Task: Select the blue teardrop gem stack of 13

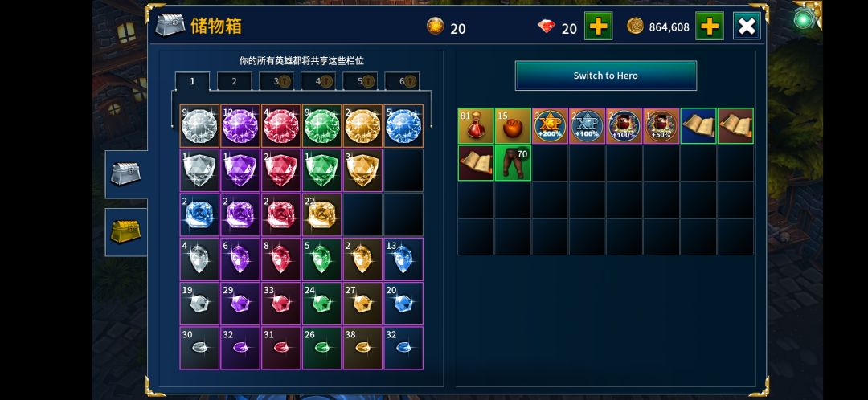Action: [403, 259]
